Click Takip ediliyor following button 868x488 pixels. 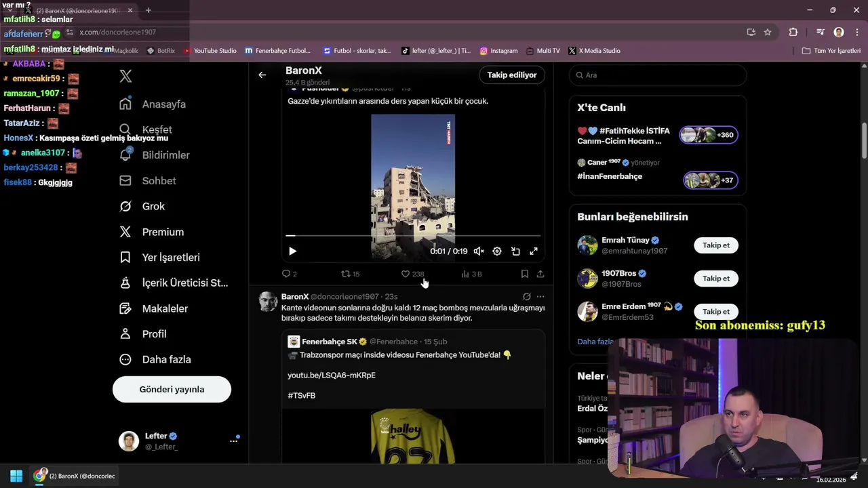pyautogui.click(x=512, y=75)
